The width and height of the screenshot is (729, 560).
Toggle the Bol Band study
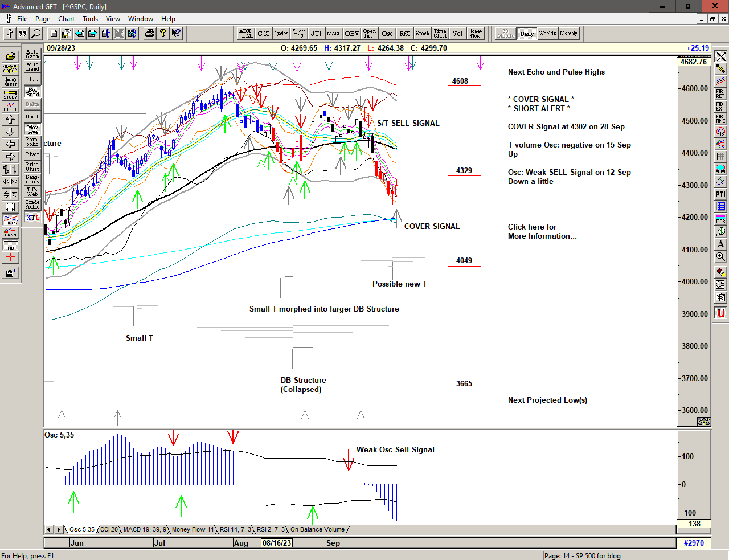(32, 92)
